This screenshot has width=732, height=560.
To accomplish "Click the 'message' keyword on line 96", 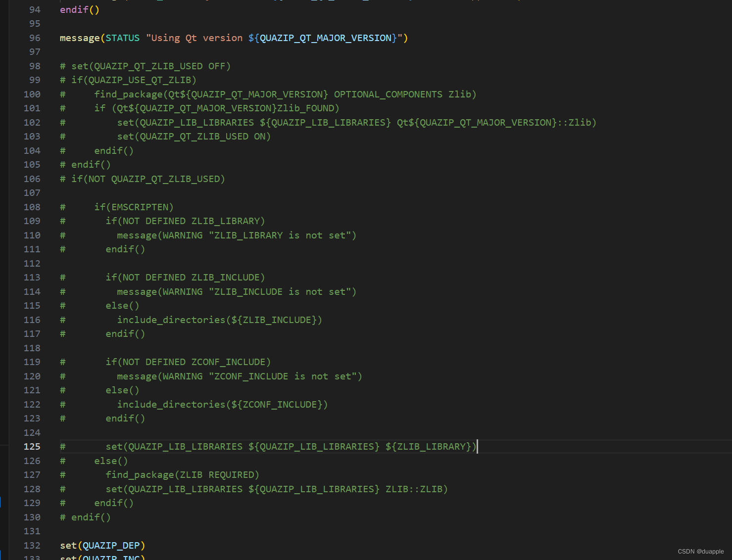I will pos(80,38).
